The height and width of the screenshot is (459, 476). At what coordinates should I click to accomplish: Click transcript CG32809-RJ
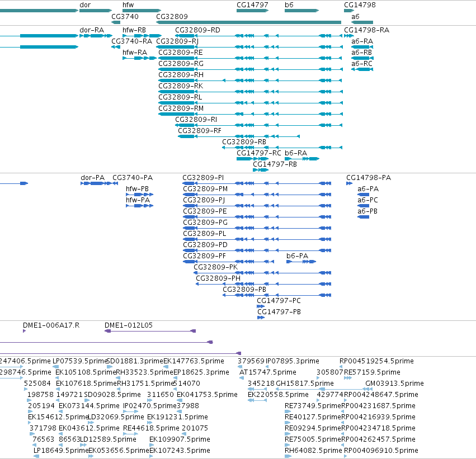tap(177, 41)
